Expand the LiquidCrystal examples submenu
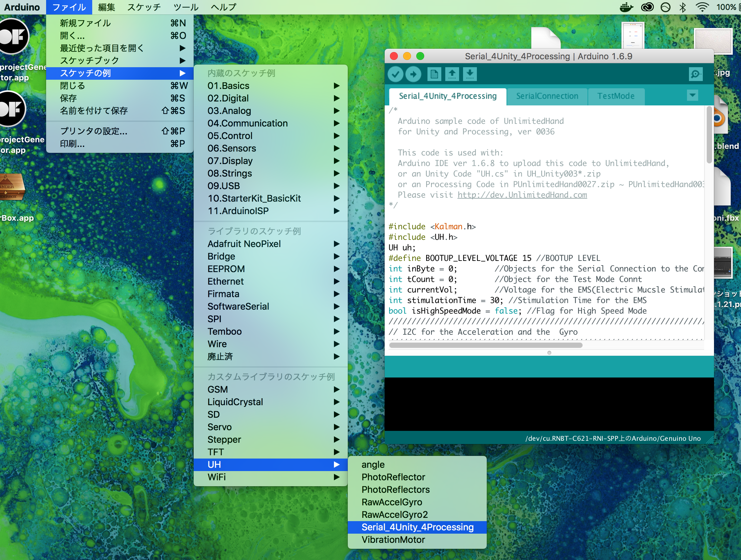The image size is (741, 560). click(x=271, y=402)
